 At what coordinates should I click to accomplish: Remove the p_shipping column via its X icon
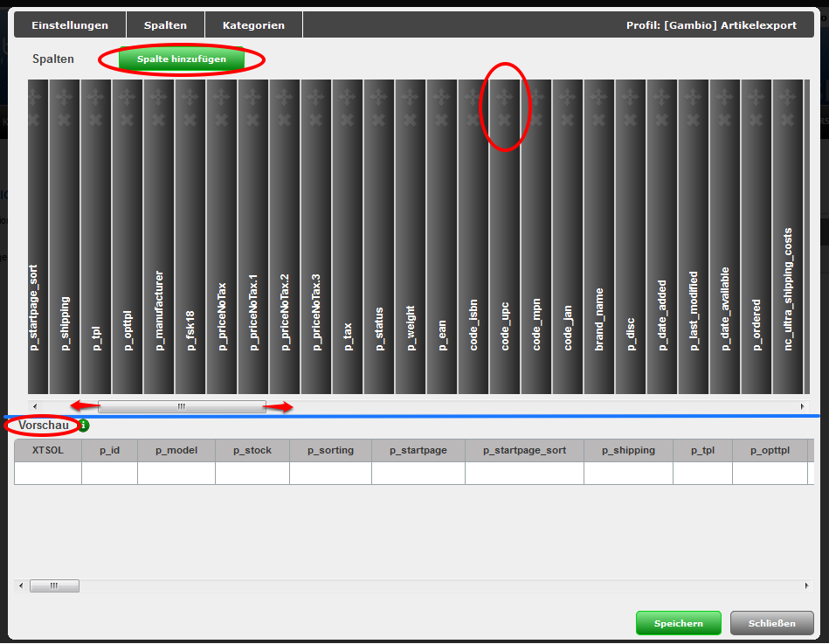click(x=65, y=119)
